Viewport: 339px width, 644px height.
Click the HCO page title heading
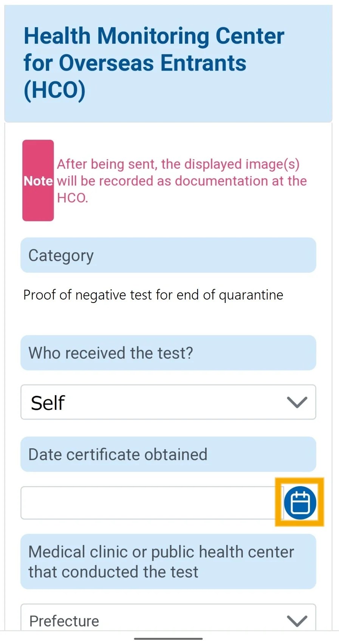153,62
